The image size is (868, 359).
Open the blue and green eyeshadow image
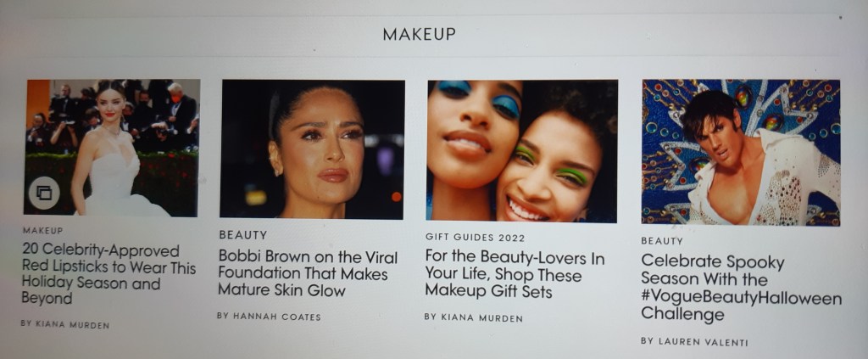(522, 151)
